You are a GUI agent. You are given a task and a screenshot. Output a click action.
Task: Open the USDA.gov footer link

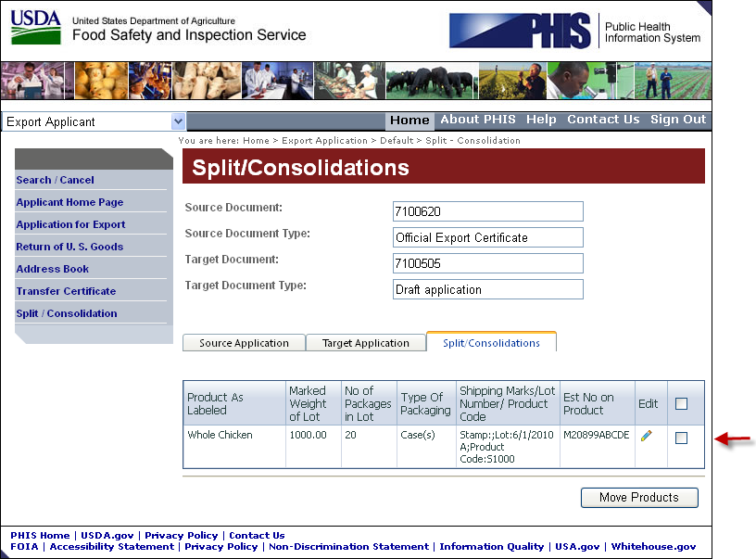tap(107, 536)
